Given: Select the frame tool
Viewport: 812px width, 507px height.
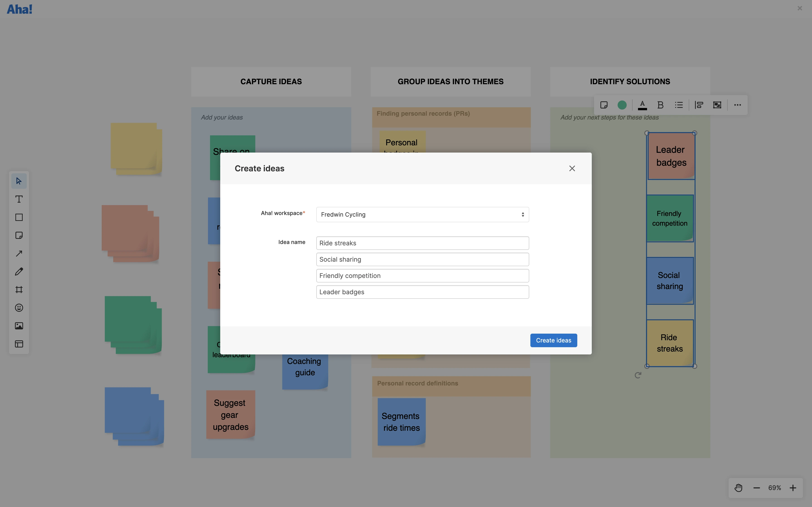Looking at the screenshot, I should coord(19,290).
